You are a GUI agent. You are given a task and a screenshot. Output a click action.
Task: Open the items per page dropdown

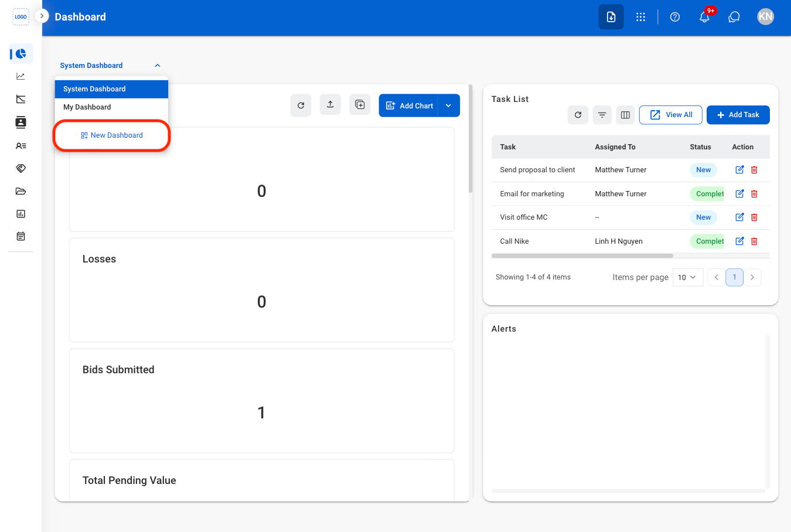coord(687,277)
